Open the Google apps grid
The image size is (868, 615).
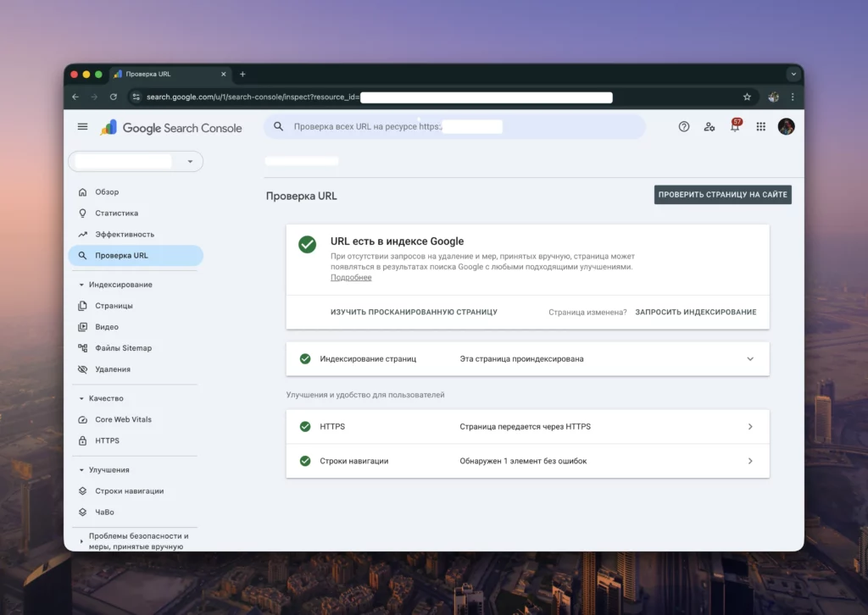coord(760,127)
